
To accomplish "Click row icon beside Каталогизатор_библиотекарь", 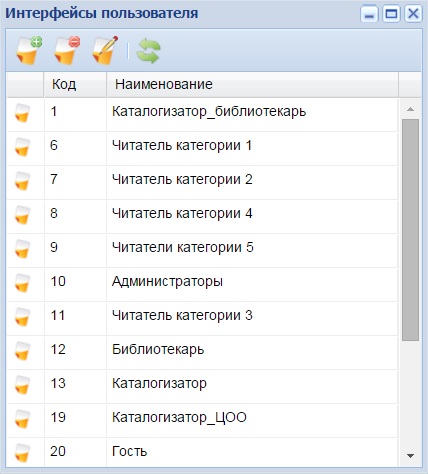I will click(22, 113).
